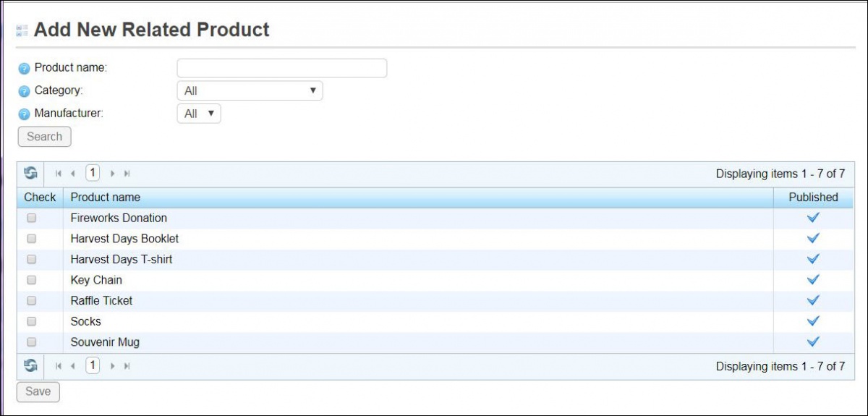Check the Raffle Ticket checkbox
The image size is (868, 416).
[x=31, y=300]
